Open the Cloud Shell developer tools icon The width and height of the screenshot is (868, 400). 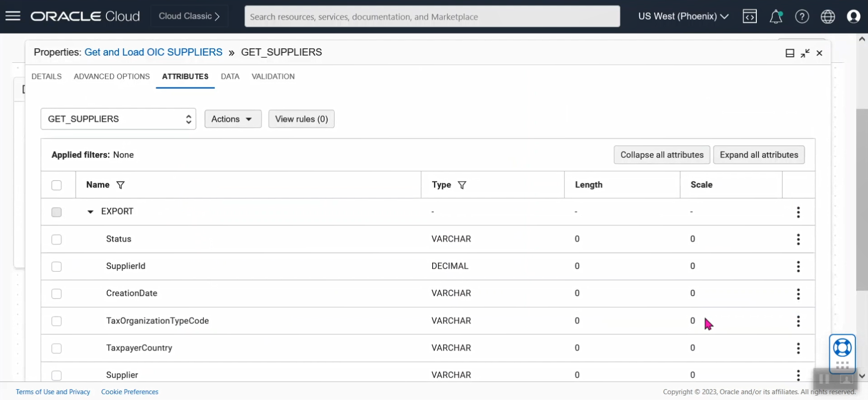click(x=750, y=16)
